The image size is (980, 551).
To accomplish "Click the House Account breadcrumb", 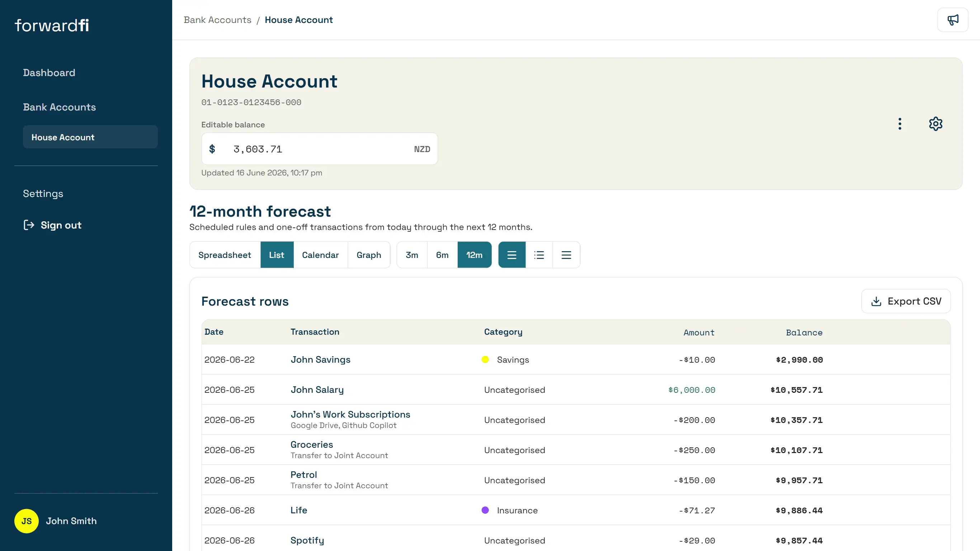I will pyautogui.click(x=299, y=20).
